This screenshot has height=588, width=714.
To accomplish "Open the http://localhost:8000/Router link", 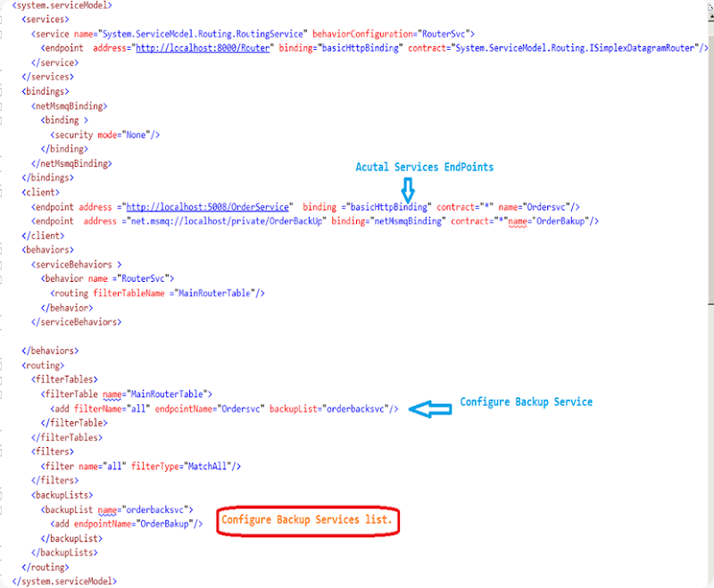I will pos(203,48).
